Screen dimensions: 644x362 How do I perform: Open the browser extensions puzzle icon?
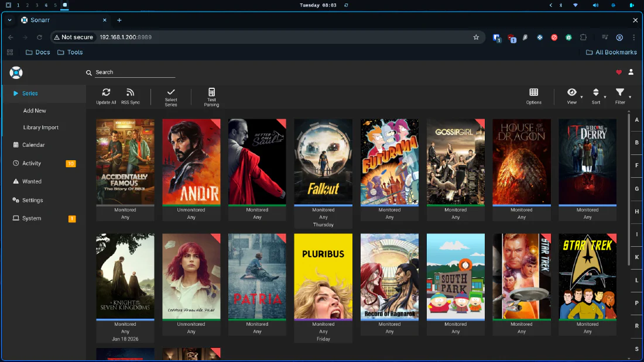[583, 37]
